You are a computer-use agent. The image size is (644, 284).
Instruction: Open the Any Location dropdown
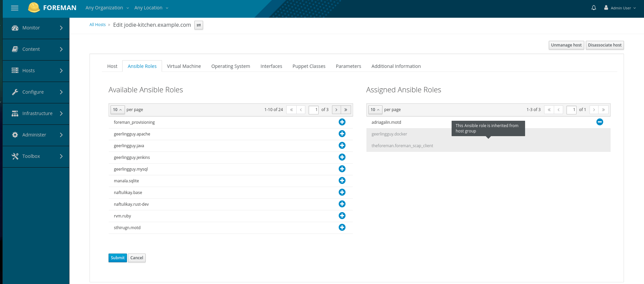click(x=151, y=8)
